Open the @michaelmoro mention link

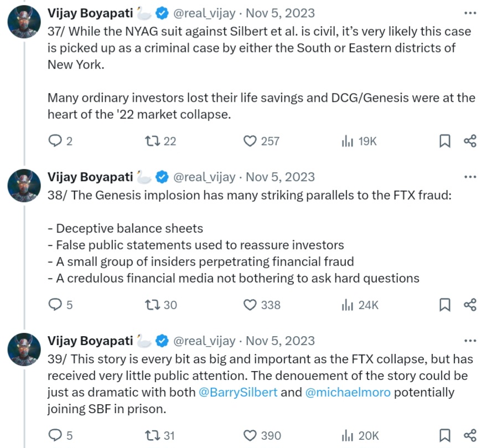pyautogui.click(x=348, y=393)
